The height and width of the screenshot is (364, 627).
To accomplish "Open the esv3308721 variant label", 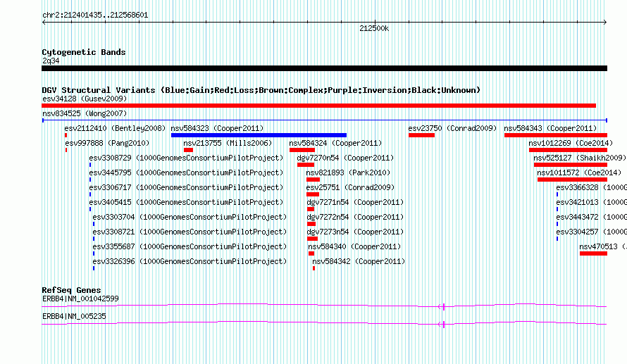I will pos(190,232).
